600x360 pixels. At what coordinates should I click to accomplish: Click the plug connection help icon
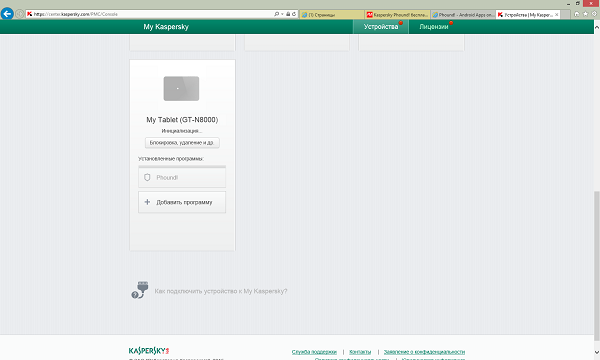tap(140, 290)
